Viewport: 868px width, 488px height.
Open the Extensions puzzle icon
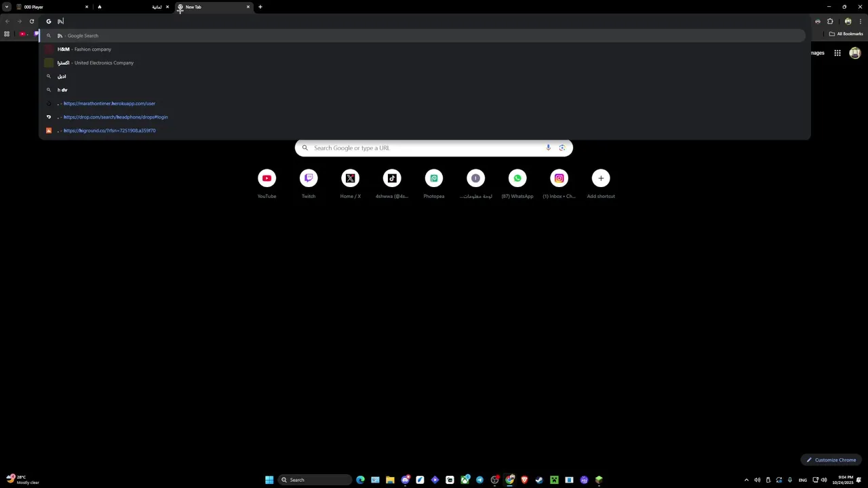(x=830, y=21)
